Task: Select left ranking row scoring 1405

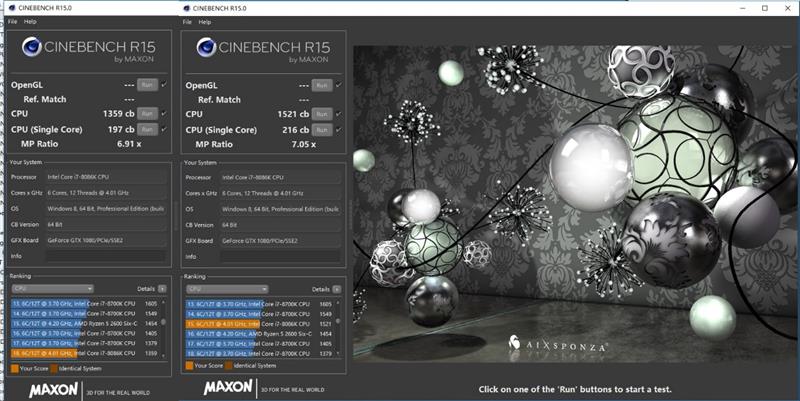Action: (x=85, y=333)
